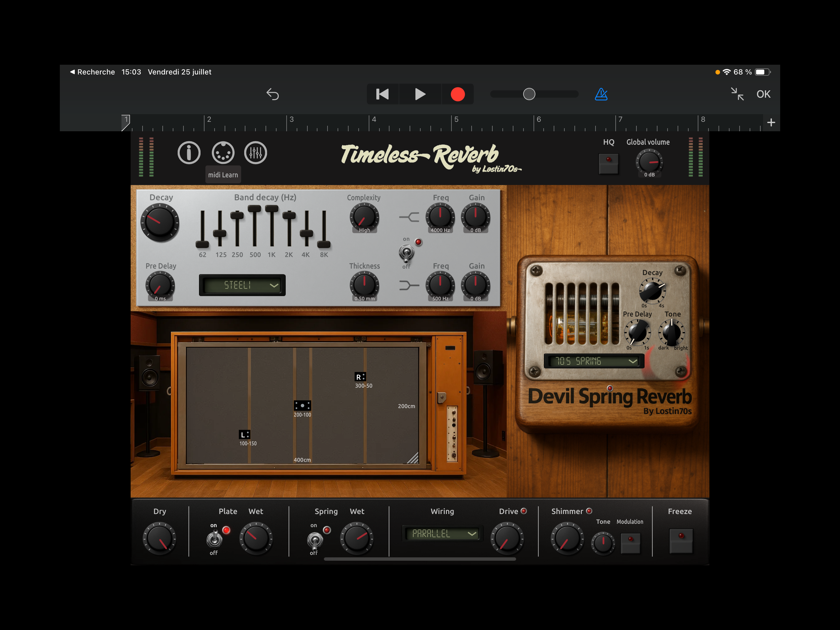The height and width of the screenshot is (630, 840).
Task: Click the bottom panel horizontal scrollbar
Action: (x=420, y=559)
